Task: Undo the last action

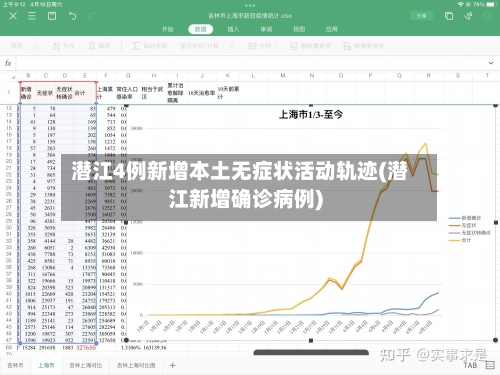Action: click(x=72, y=16)
